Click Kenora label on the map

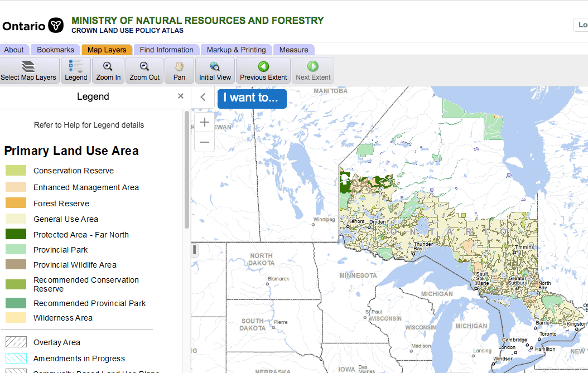[x=356, y=221]
